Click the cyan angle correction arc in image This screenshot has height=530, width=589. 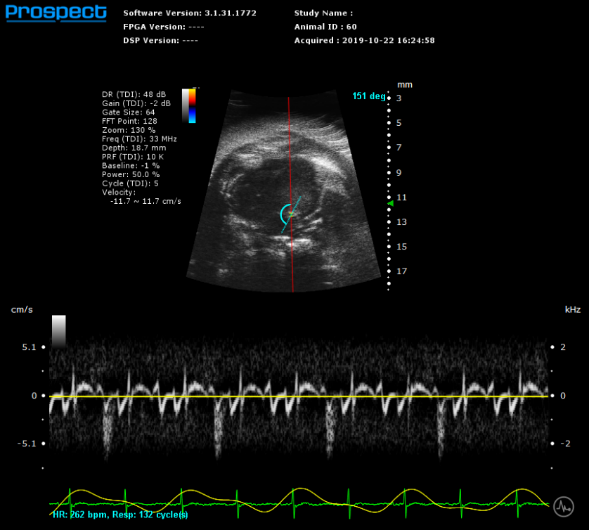(x=284, y=214)
